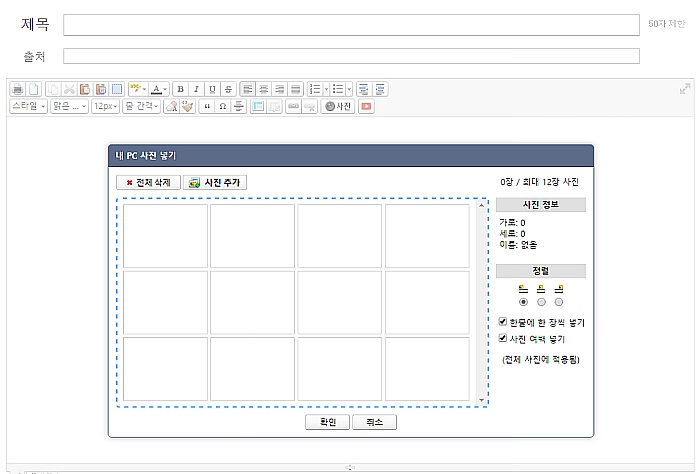Insert a table
Viewport: 700px width, 474px height.
(258, 106)
